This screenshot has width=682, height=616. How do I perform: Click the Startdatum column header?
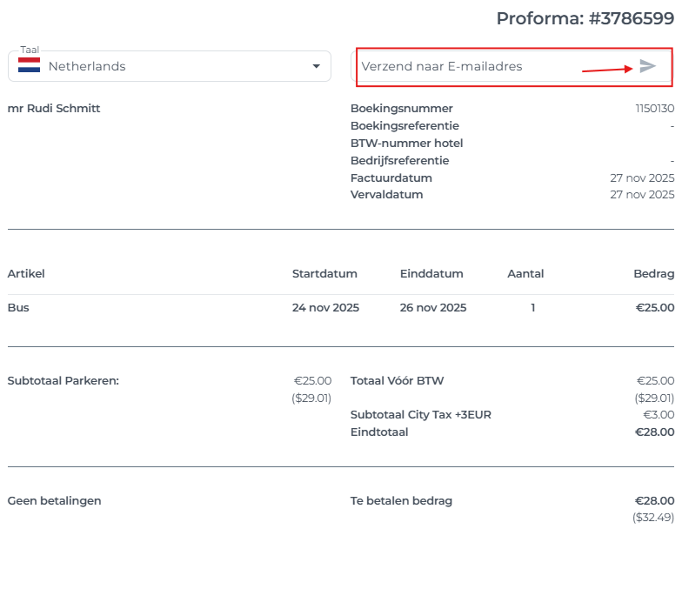(x=324, y=273)
